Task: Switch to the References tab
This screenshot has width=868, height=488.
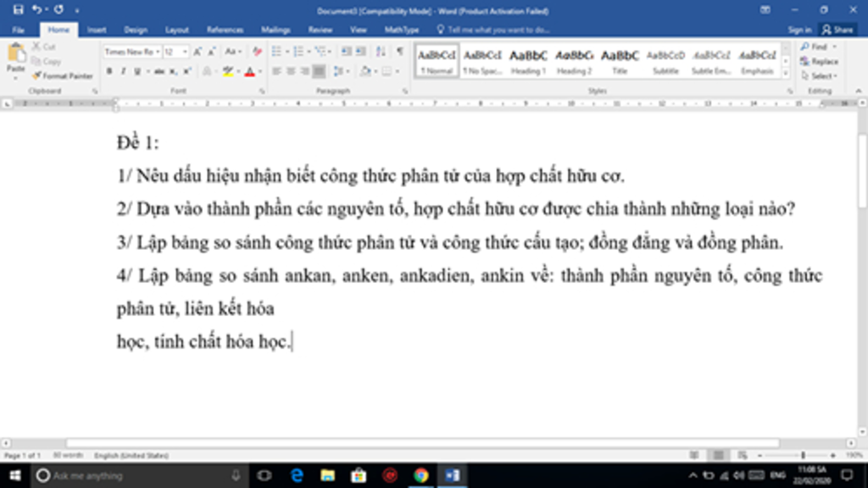Action: (225, 30)
